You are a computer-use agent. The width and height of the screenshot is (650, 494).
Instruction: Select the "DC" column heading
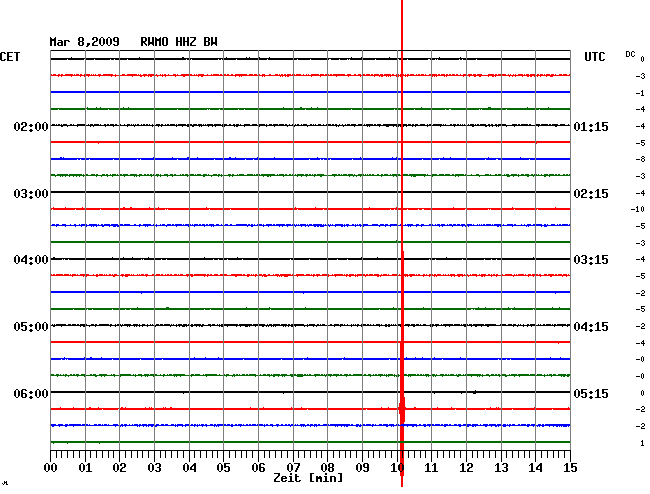(x=630, y=54)
